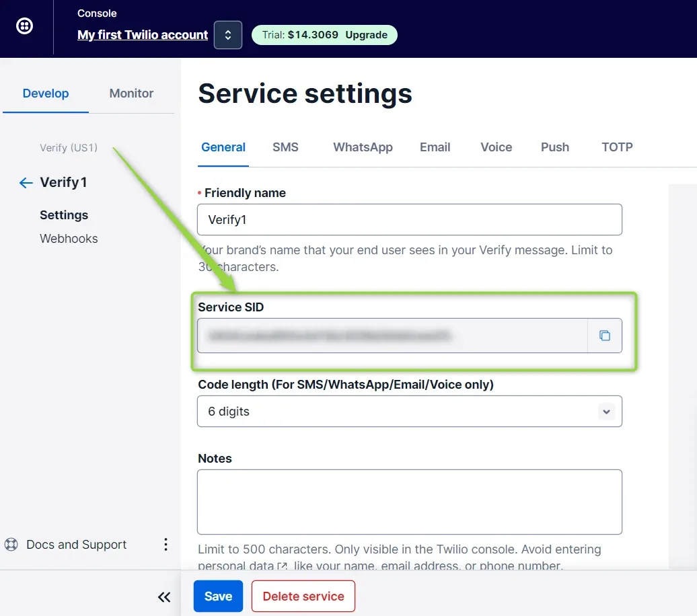
Task: Click the Service SID field
Action: coord(392,336)
